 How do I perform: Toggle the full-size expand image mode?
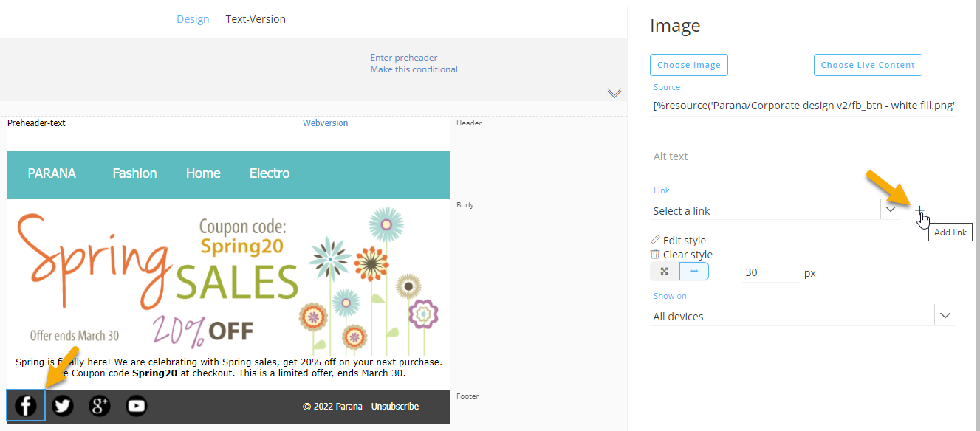click(x=665, y=272)
